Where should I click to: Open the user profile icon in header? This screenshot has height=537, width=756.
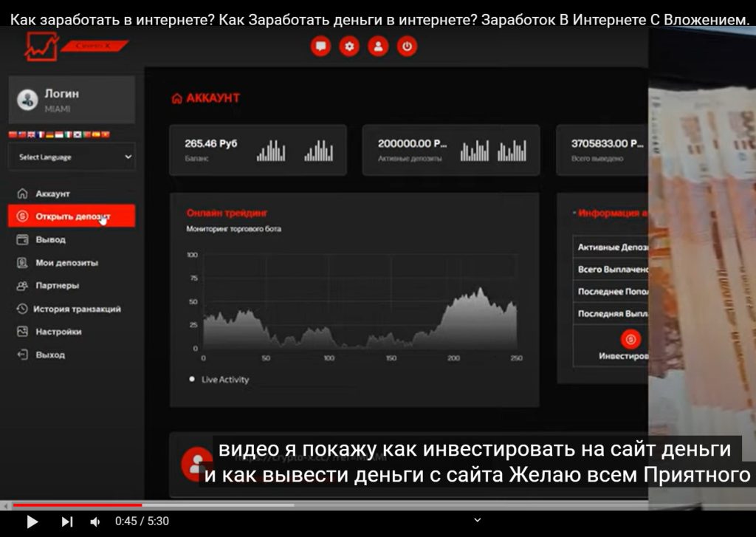click(x=378, y=47)
